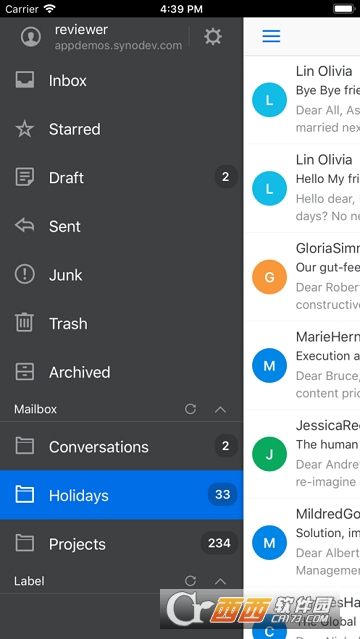Tap the Lin Olivia avatar beside 'Bye Bye'
The width and height of the screenshot is (360, 639).
coord(269,100)
